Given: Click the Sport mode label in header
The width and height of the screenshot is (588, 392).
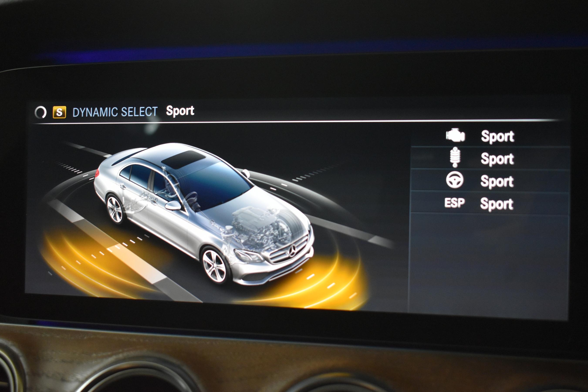Looking at the screenshot, I should 180,111.
